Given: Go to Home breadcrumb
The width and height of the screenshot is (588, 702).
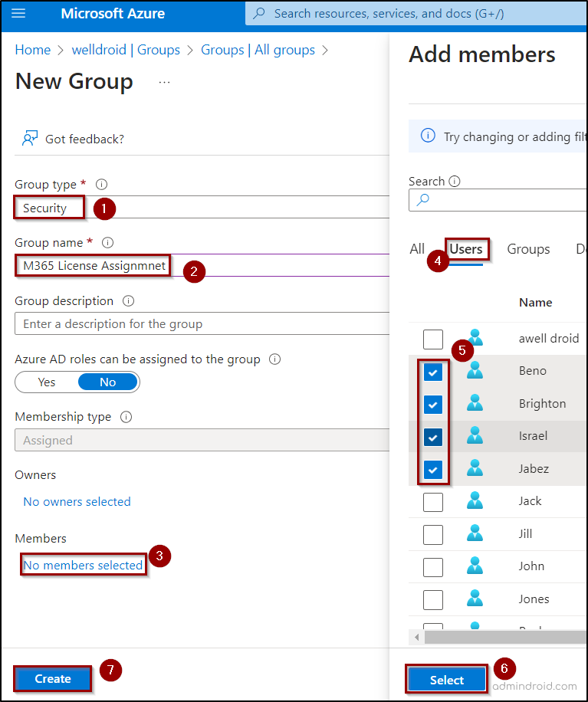Looking at the screenshot, I should tap(33, 50).
